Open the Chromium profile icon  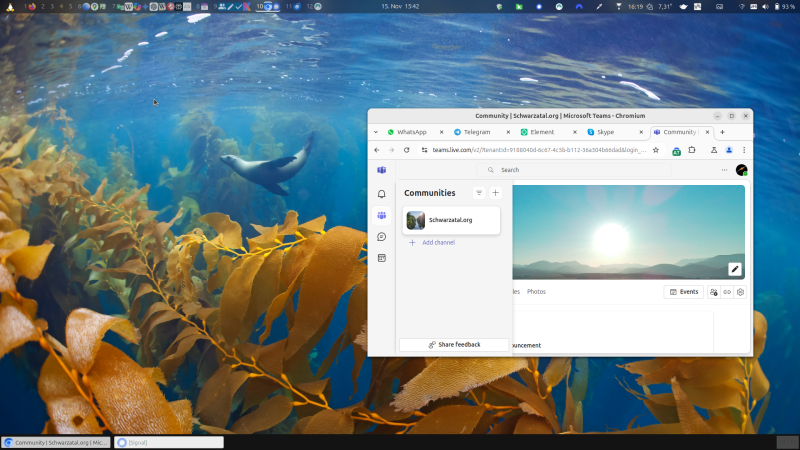point(729,150)
